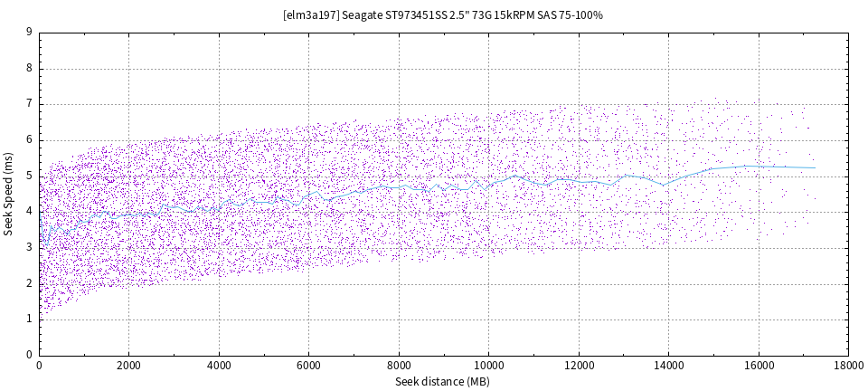868x391 pixels.
Task: Click the 12000 x-axis tick label
Action: pyautogui.click(x=579, y=366)
